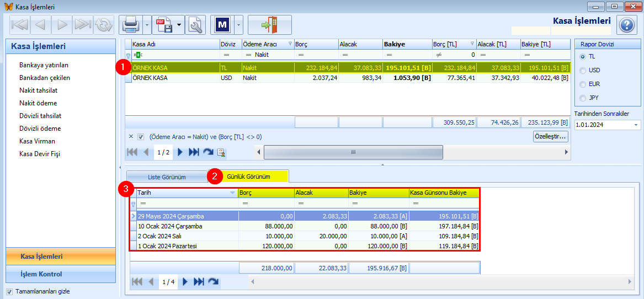
Task: Click the Tarih column sort arrow
Action: [233, 193]
